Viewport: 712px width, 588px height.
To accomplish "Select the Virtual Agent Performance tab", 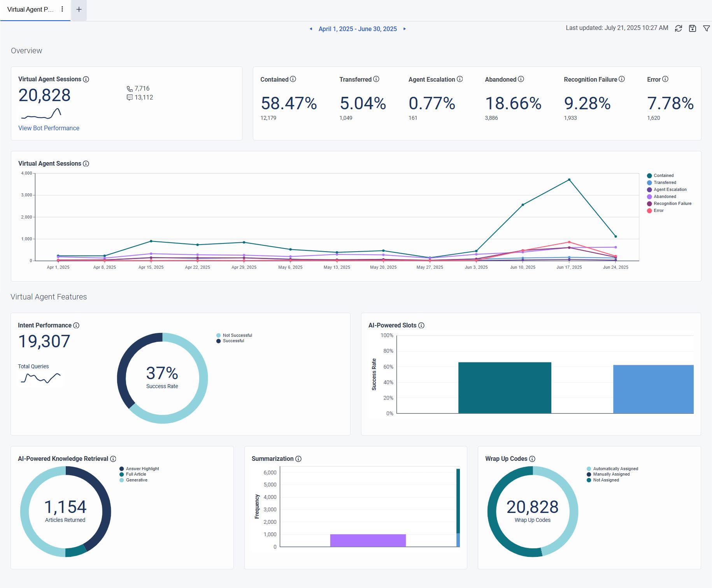I will [31, 9].
